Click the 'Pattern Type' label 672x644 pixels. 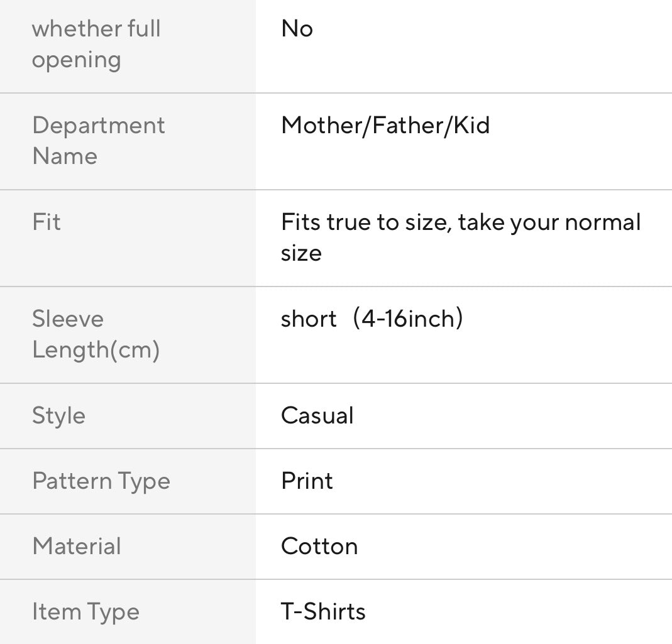pyautogui.click(x=101, y=481)
